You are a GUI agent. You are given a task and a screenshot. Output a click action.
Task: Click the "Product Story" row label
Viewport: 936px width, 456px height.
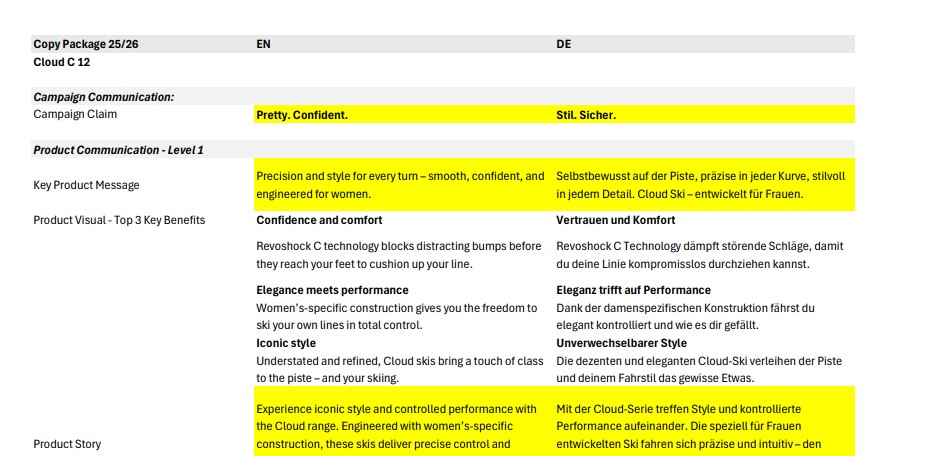(x=67, y=444)
